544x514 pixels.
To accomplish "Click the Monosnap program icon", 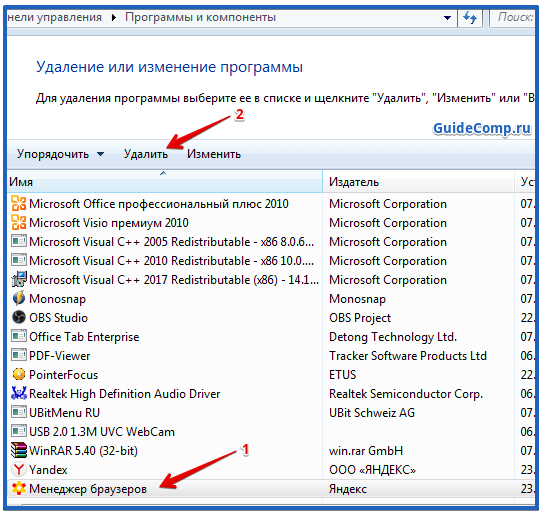I will click(18, 298).
